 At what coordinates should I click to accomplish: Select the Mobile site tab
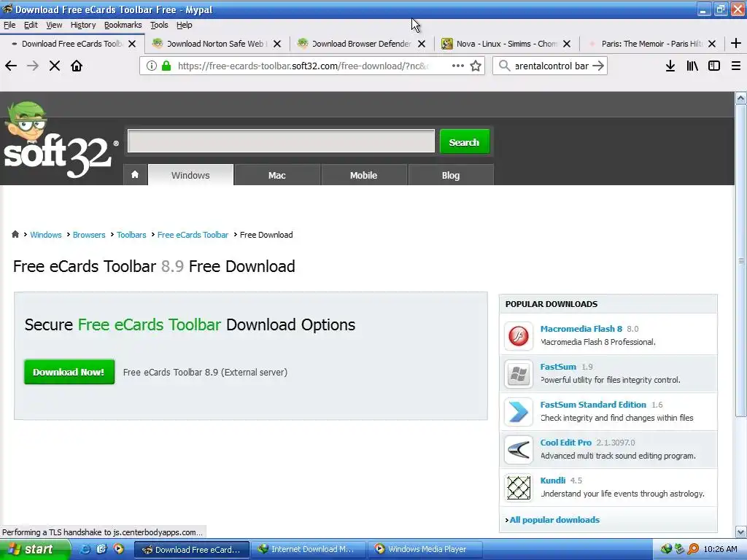[363, 175]
